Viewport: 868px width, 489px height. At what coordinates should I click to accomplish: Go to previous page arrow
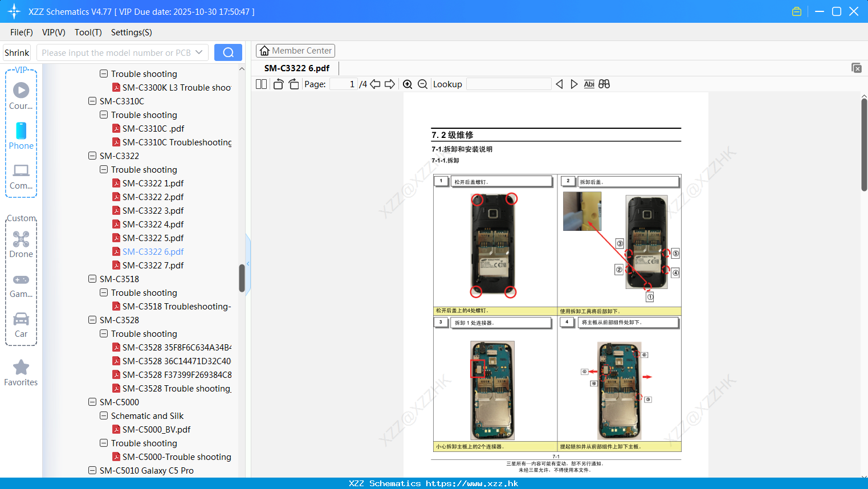coord(375,84)
